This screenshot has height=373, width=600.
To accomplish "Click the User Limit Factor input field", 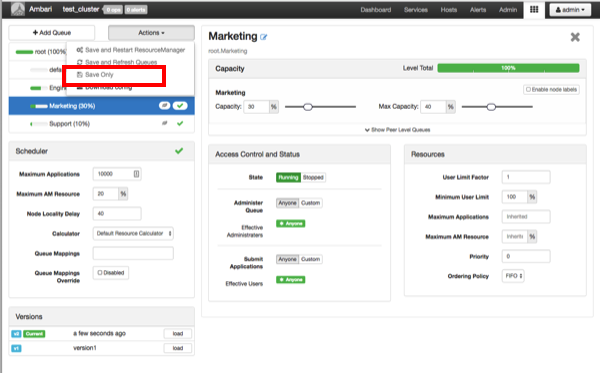I will click(x=526, y=177).
